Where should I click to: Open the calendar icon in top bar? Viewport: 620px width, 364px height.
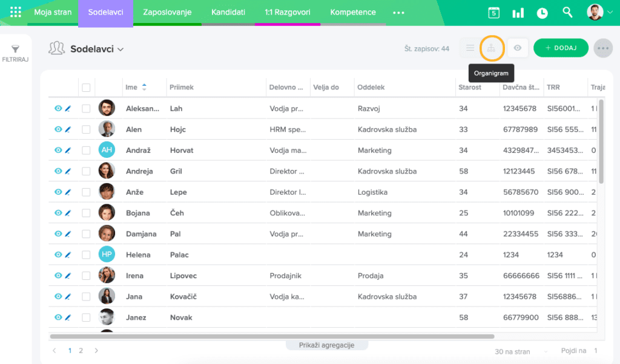click(x=494, y=13)
